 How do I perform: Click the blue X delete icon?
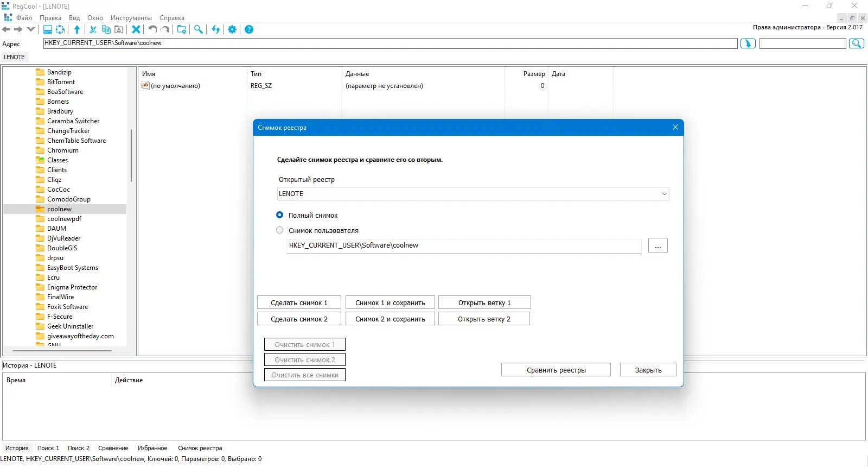click(x=136, y=29)
